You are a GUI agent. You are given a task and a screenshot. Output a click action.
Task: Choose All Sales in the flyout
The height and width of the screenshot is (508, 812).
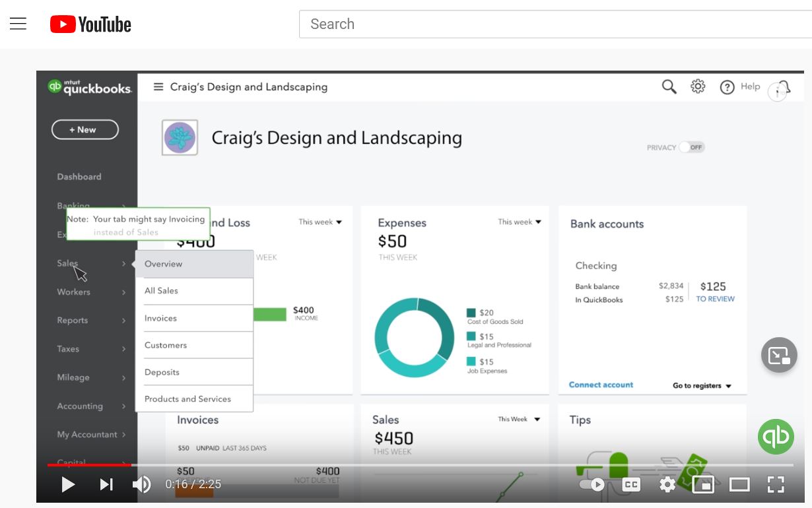coord(195,291)
